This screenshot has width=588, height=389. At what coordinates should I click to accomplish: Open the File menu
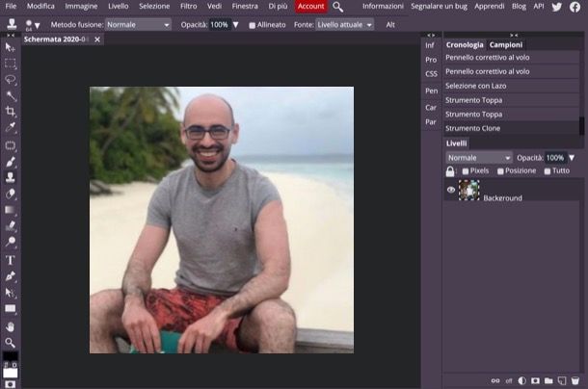(11, 6)
